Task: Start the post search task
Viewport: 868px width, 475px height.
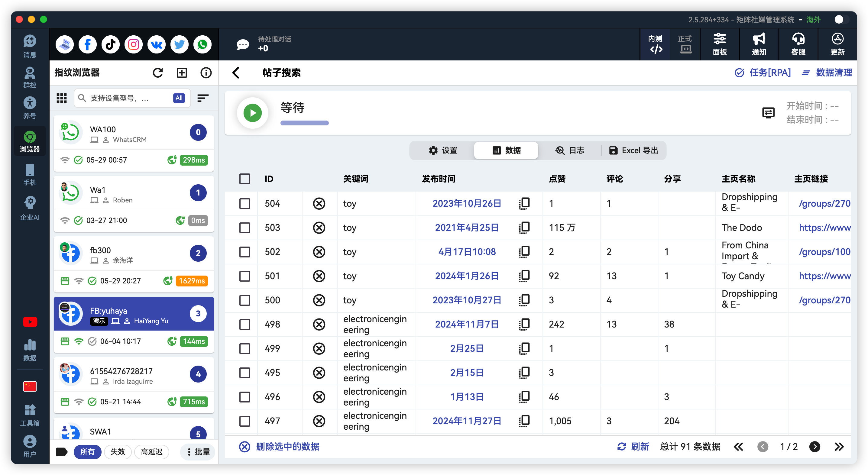Action: click(252, 113)
